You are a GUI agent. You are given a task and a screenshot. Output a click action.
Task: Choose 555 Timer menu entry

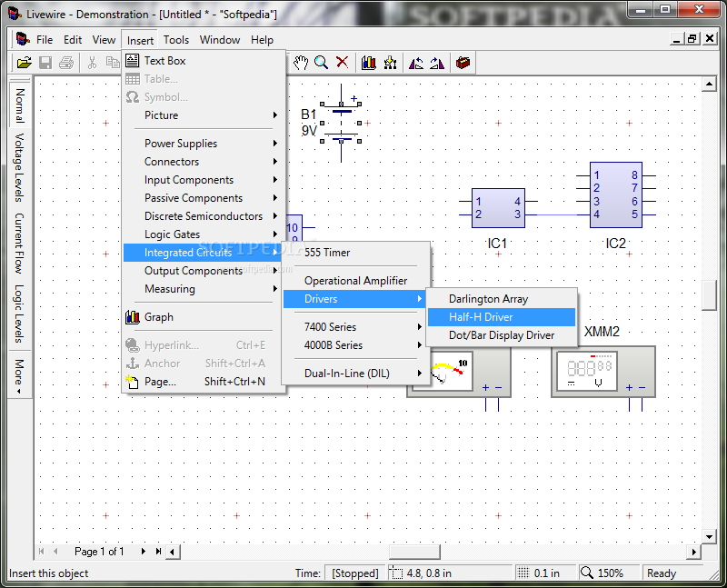[x=354, y=253]
